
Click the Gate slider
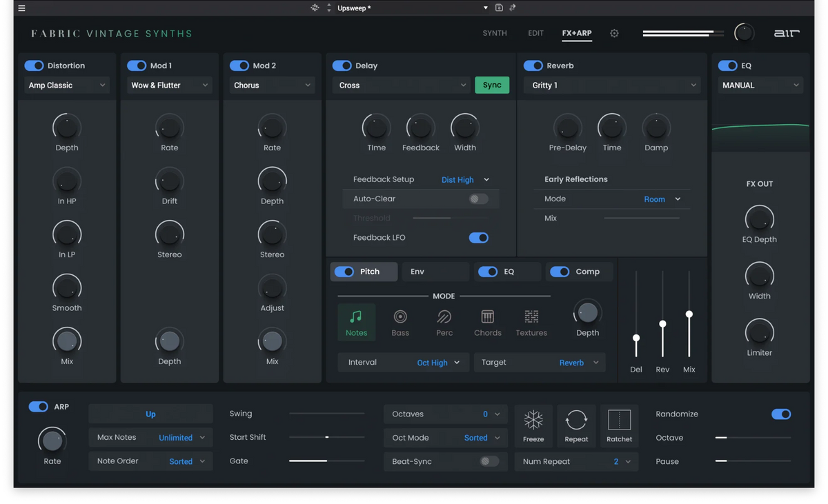[x=326, y=461]
